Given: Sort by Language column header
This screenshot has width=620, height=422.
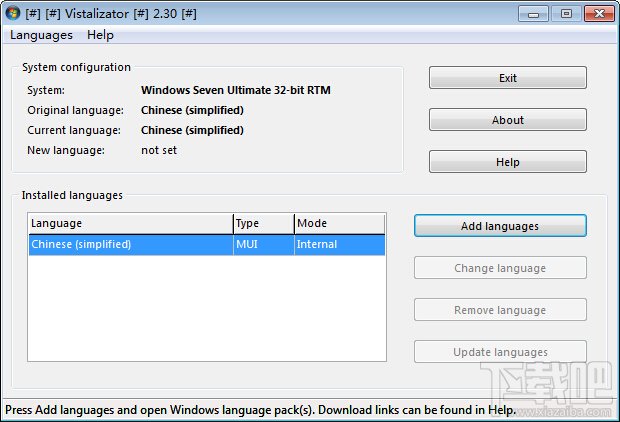Looking at the screenshot, I should [x=131, y=223].
